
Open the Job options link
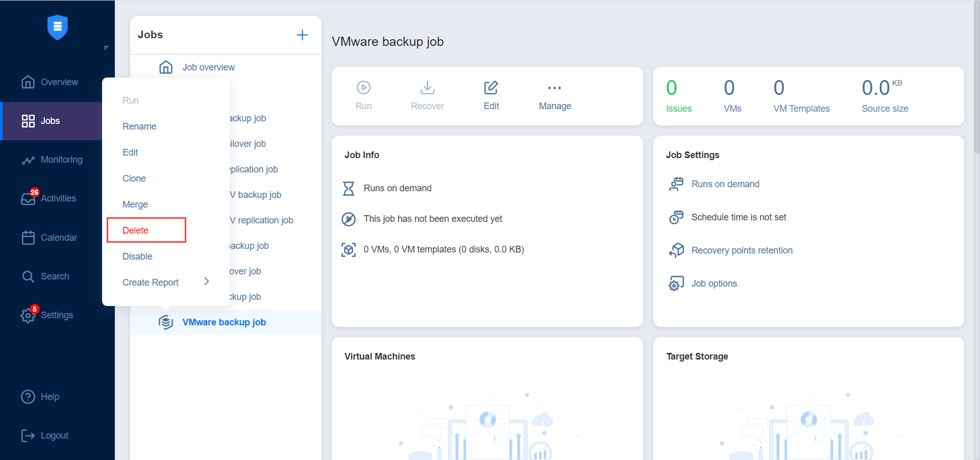(x=714, y=284)
